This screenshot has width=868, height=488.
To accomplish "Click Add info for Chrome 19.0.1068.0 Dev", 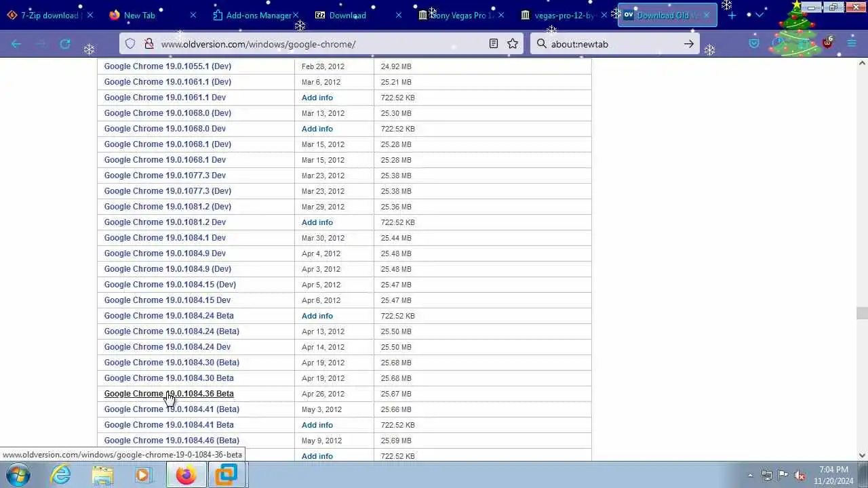I will click(317, 129).
